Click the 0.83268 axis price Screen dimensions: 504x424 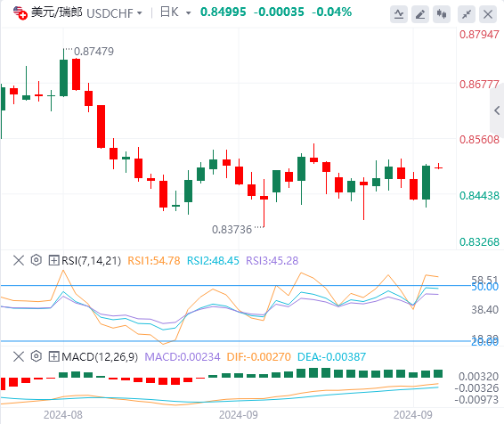(479, 241)
